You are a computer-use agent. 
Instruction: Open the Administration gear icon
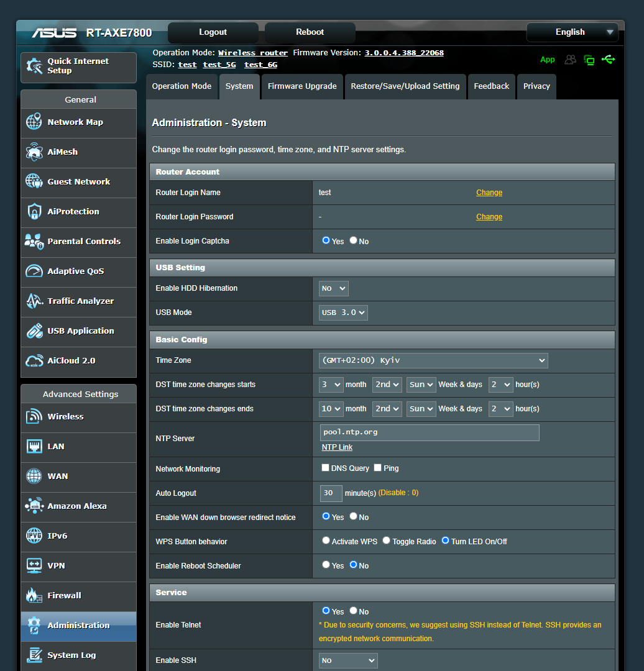click(34, 625)
